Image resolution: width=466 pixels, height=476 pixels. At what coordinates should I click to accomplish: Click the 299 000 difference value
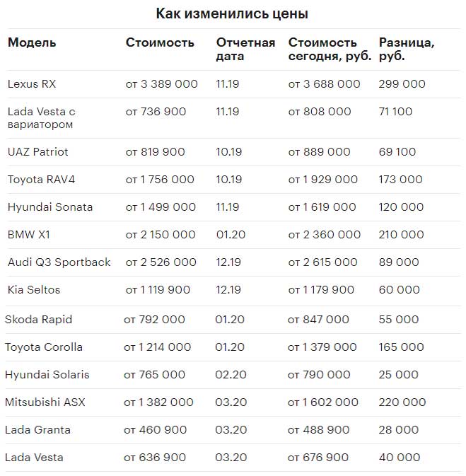pos(402,84)
